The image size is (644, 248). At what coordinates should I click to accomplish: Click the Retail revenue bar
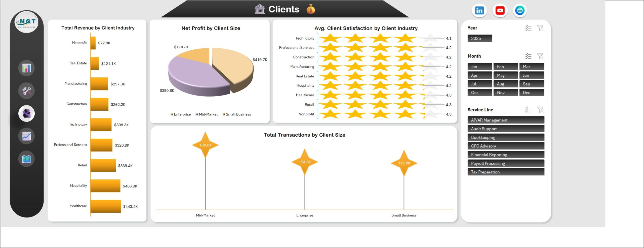[103, 165]
